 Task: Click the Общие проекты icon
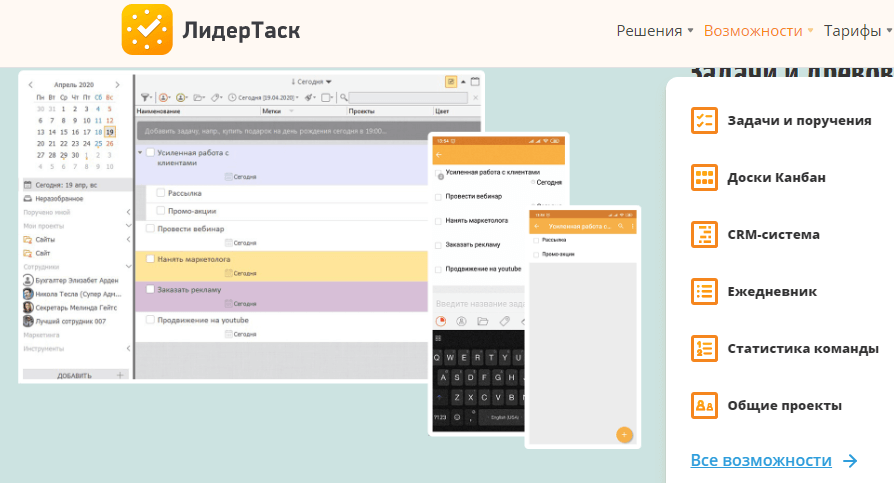[x=704, y=405]
